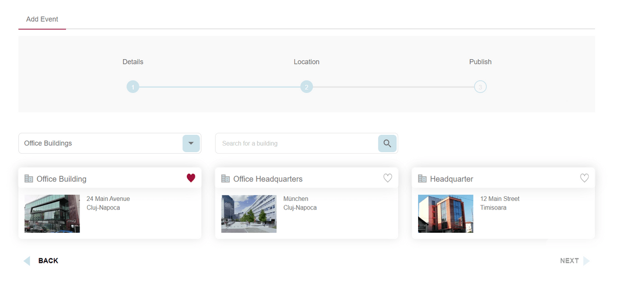
Task: Click building icon on Office Building card
Action: pos(29,179)
